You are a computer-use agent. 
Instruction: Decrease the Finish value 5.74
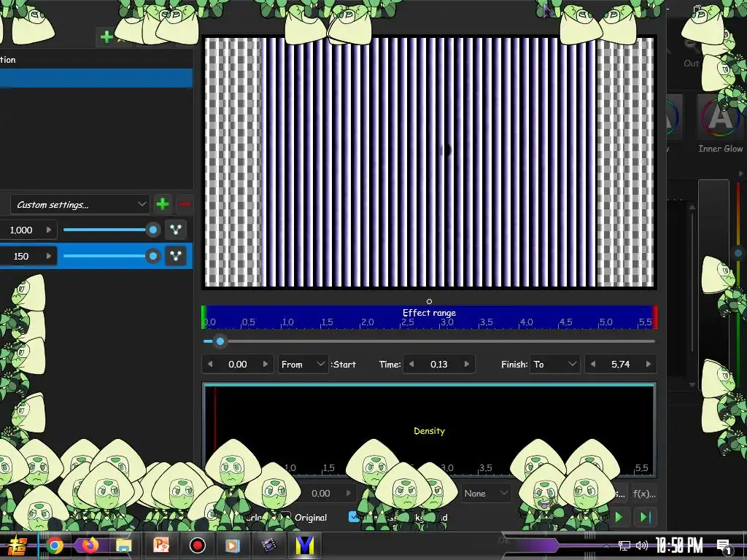point(592,365)
